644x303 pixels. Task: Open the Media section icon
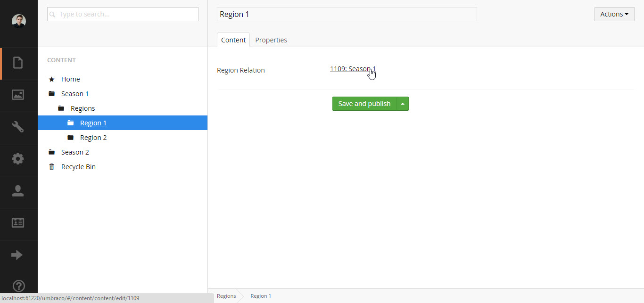point(18,95)
